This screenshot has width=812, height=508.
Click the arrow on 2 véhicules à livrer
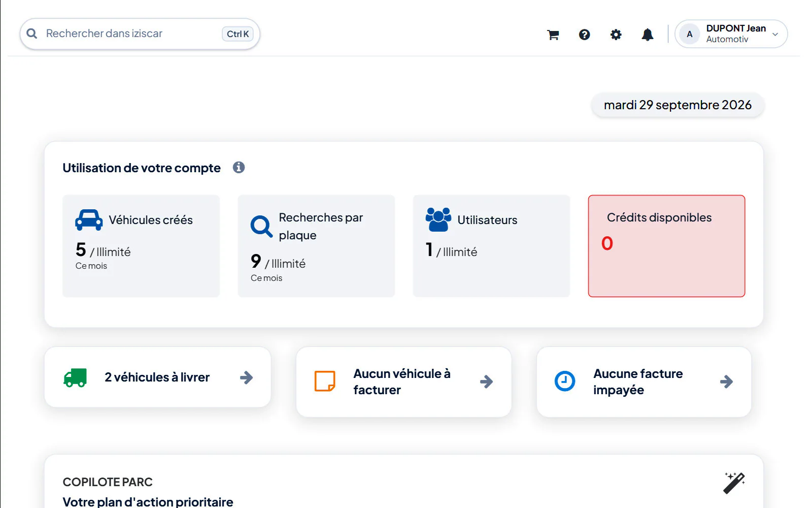247,377
